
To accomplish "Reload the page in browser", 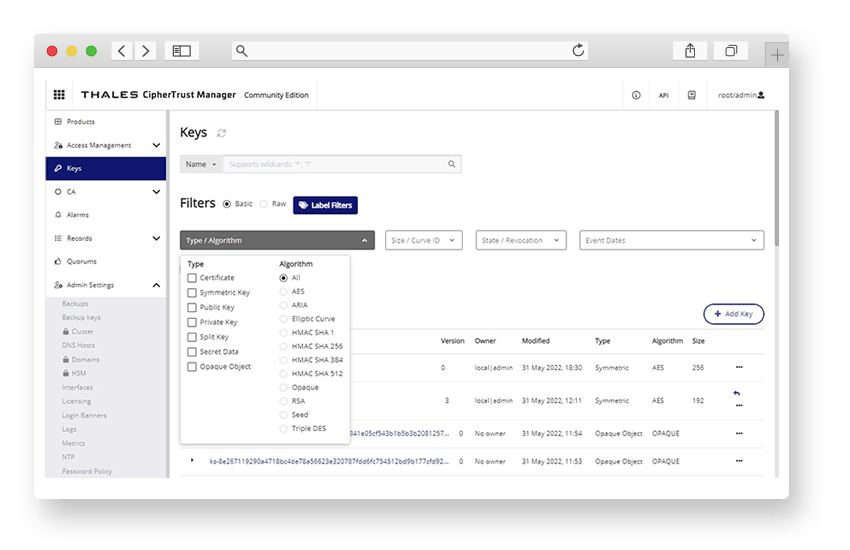I will tap(578, 50).
